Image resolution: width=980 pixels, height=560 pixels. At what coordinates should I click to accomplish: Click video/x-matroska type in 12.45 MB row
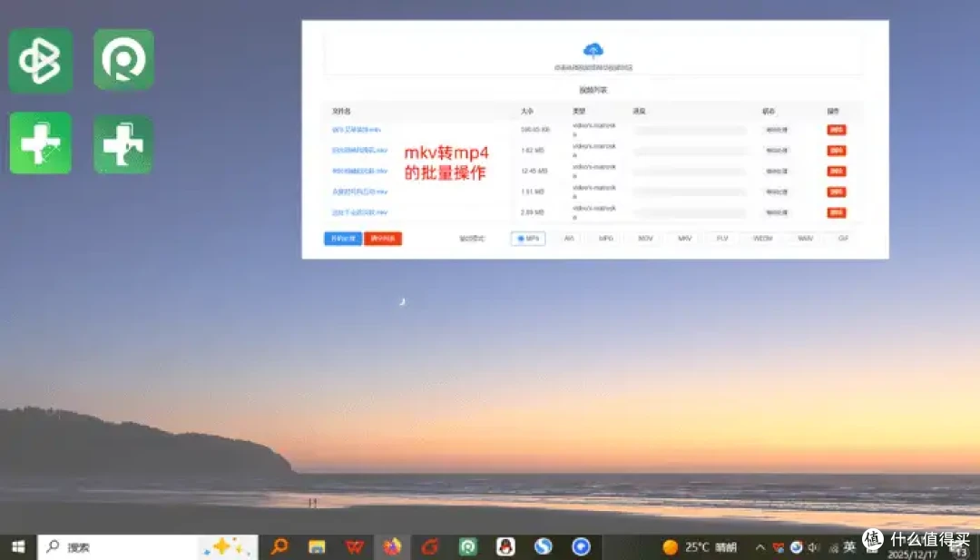click(593, 172)
